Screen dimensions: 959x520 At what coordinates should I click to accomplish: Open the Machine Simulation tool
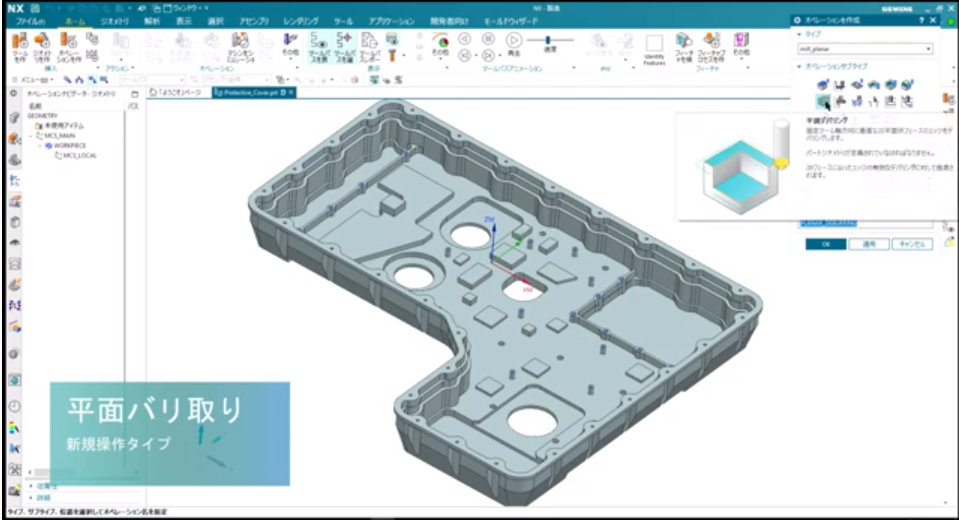[240, 47]
